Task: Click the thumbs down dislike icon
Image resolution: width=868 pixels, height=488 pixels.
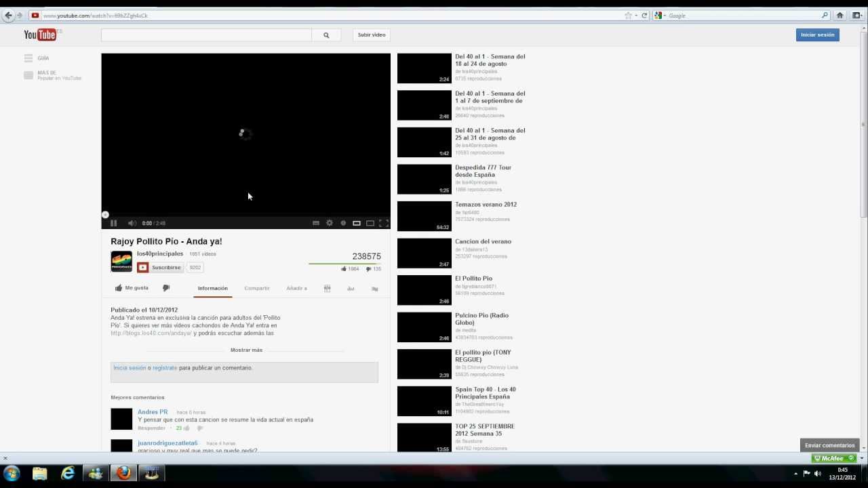Action: click(x=166, y=288)
